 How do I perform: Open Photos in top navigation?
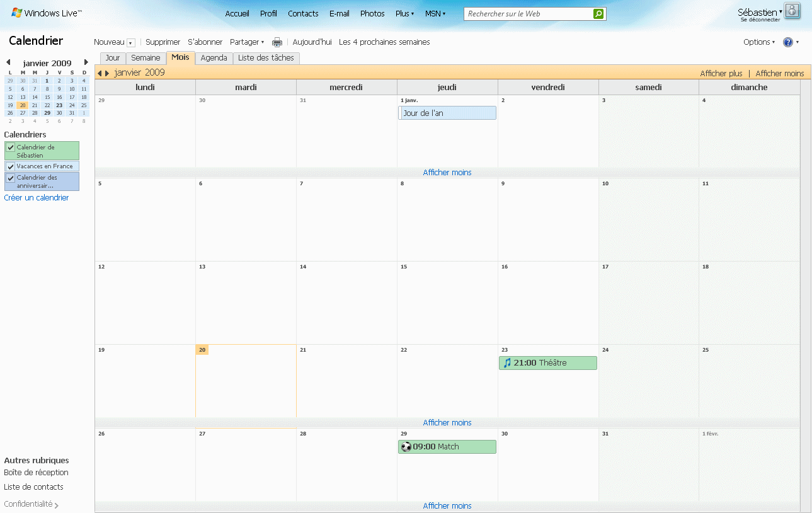(x=372, y=13)
